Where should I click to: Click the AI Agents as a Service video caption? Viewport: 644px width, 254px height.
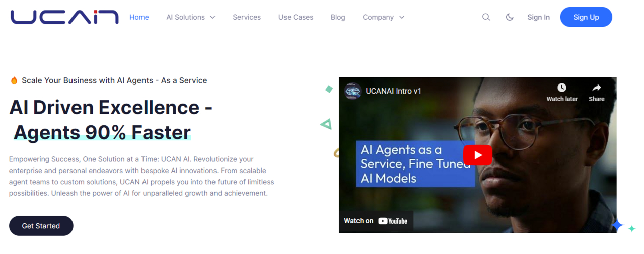[415, 164]
